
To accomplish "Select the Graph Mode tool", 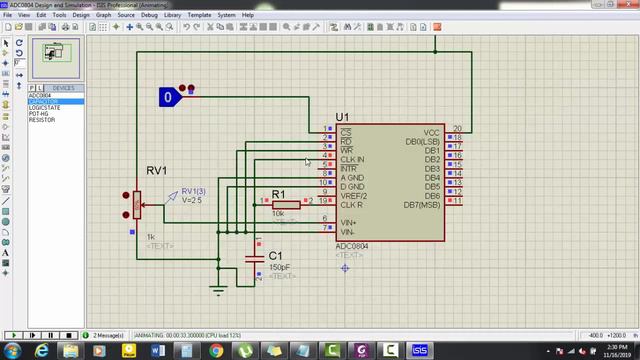I will (6, 137).
